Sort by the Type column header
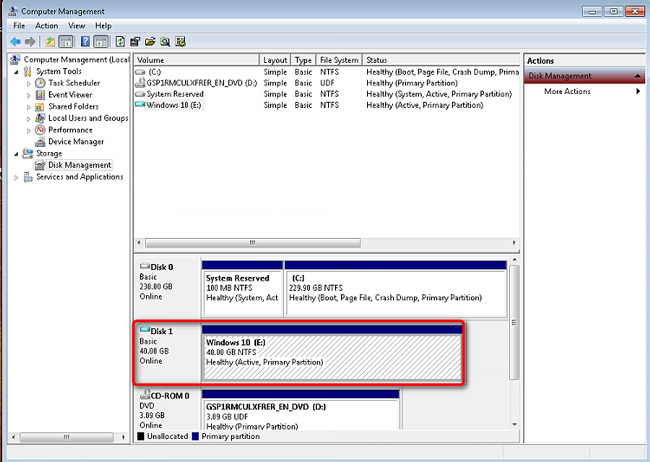The height and width of the screenshot is (462, 650). 303,60
